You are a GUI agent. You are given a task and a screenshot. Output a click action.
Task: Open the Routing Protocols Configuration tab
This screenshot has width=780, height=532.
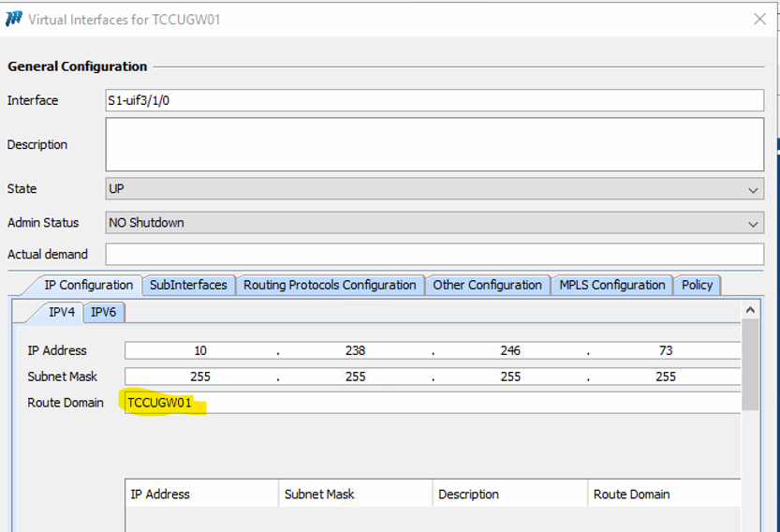point(330,285)
